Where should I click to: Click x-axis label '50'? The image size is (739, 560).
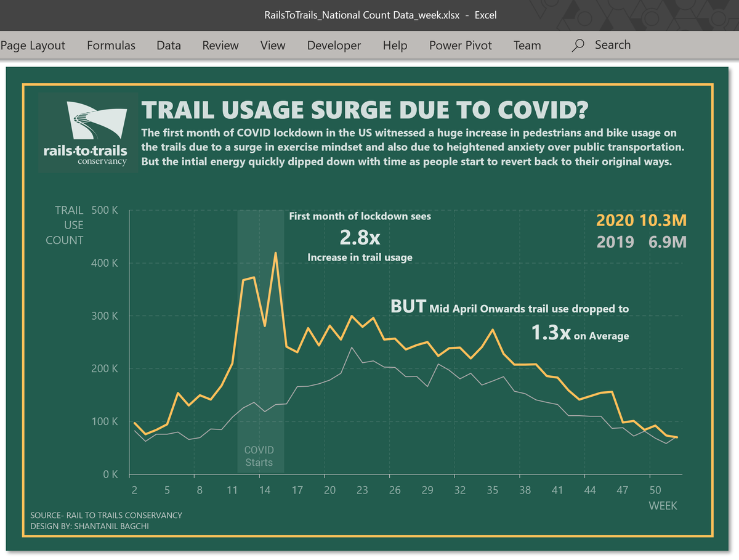click(x=655, y=490)
